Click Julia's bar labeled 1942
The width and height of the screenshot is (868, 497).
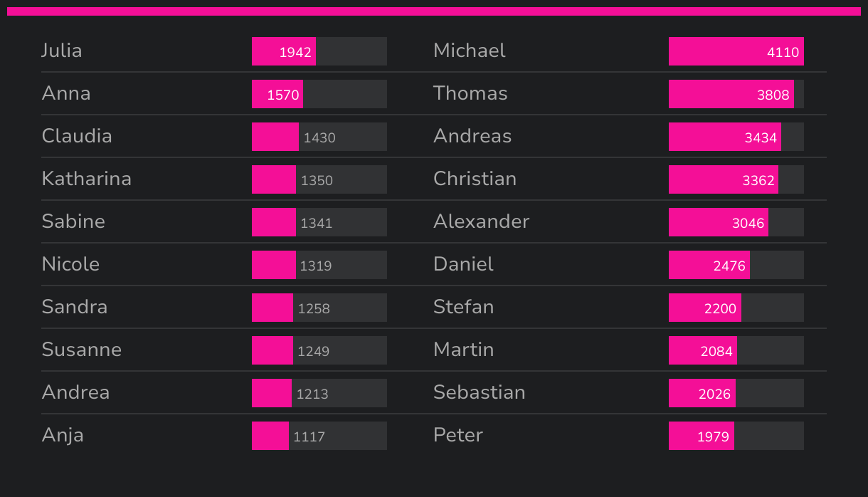pos(284,51)
